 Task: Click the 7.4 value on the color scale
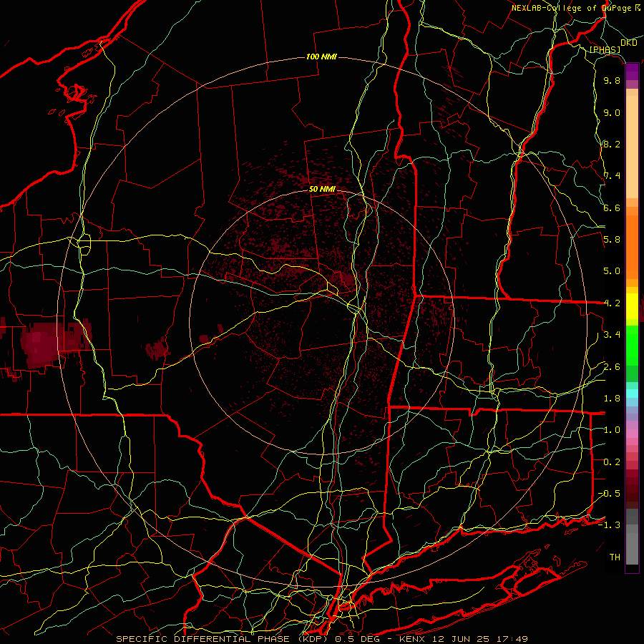(612, 176)
